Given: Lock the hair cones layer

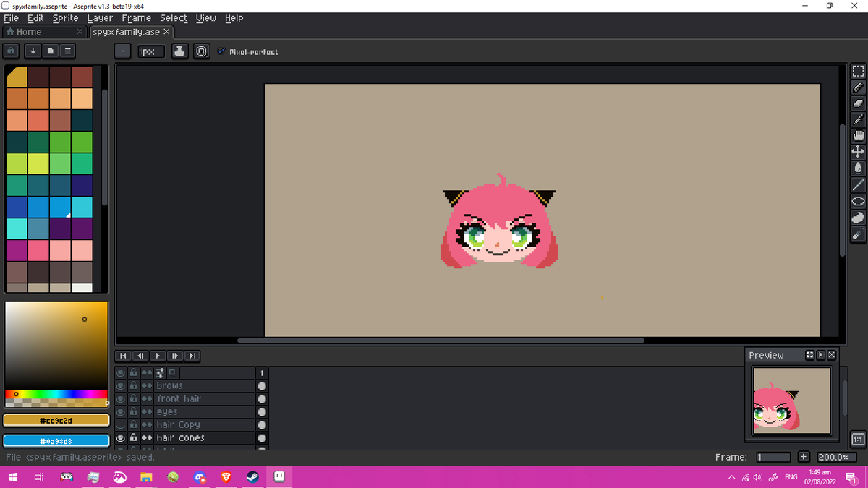Looking at the screenshot, I should tap(134, 438).
